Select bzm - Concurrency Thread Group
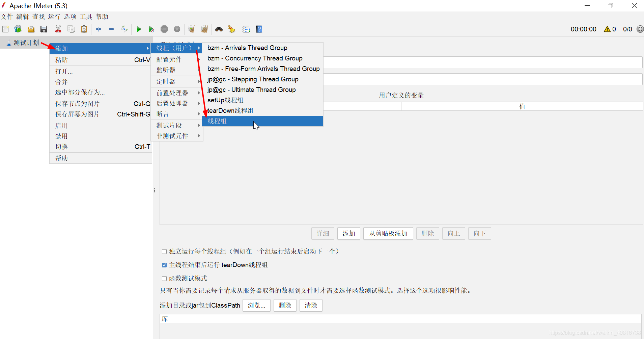644x339 pixels. [262, 58]
